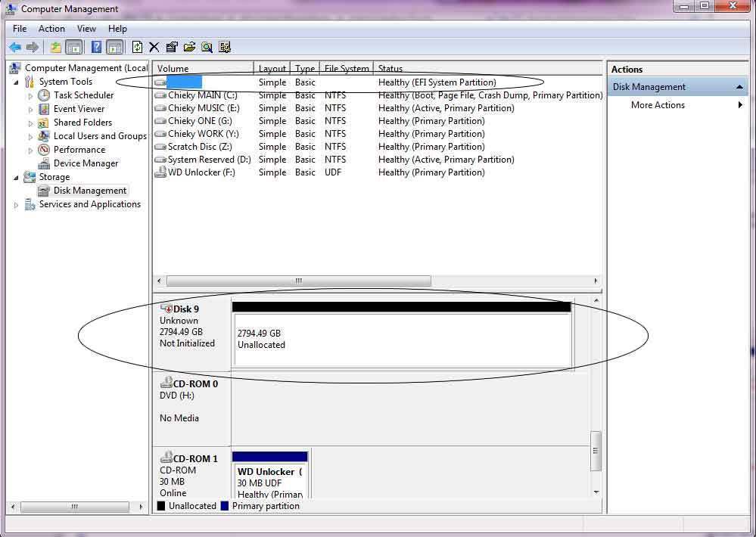Click the Help question mark toolbar icon
This screenshot has height=537, width=756.
[96, 47]
